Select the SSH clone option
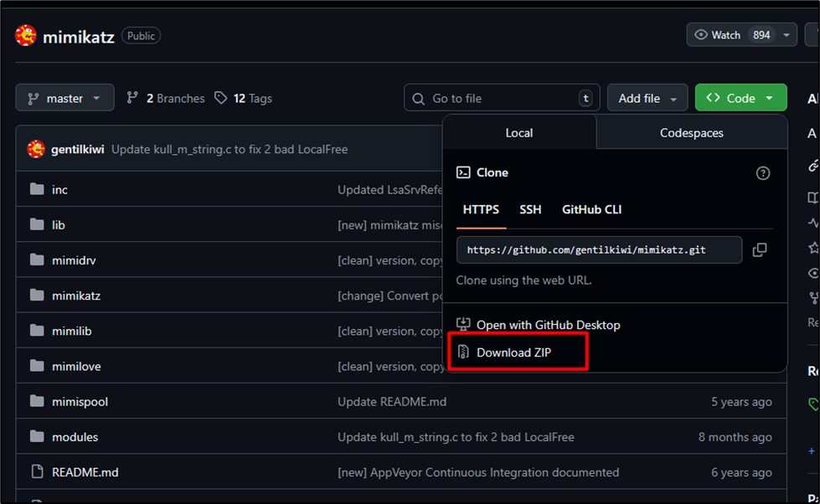The width and height of the screenshot is (820, 504). 530,209
